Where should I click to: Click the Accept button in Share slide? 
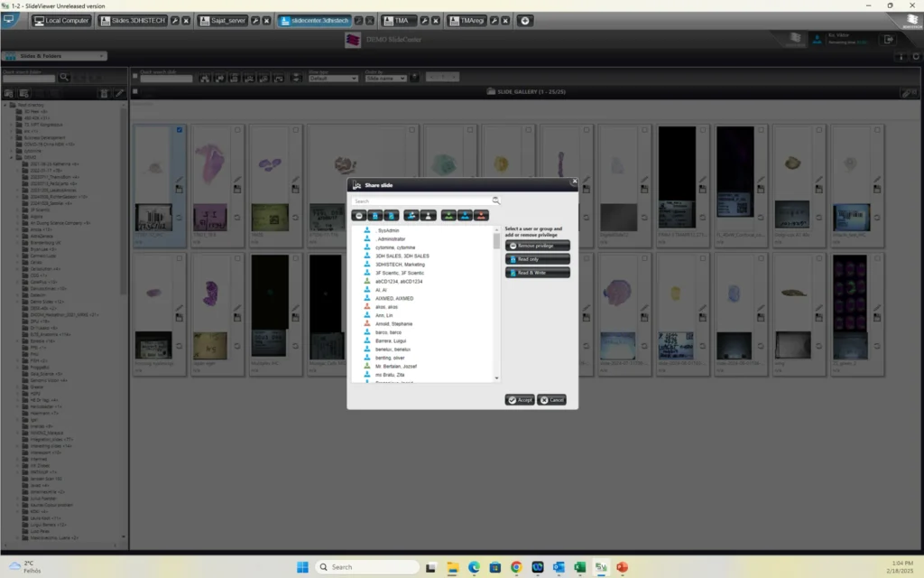520,400
